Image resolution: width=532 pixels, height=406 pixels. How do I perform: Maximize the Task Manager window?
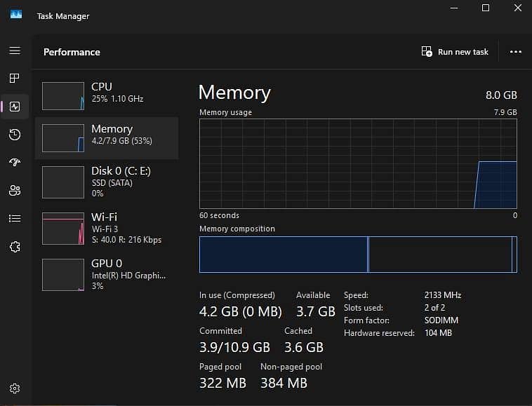(486, 8)
